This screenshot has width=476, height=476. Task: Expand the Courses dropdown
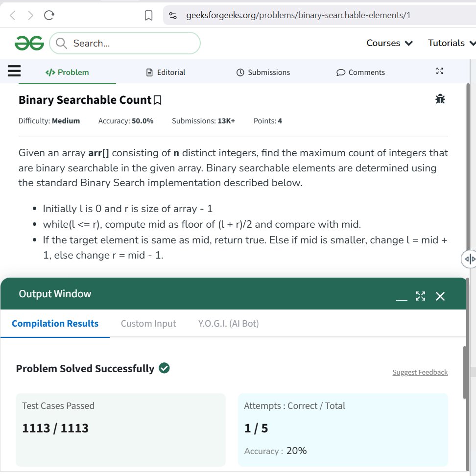click(389, 43)
